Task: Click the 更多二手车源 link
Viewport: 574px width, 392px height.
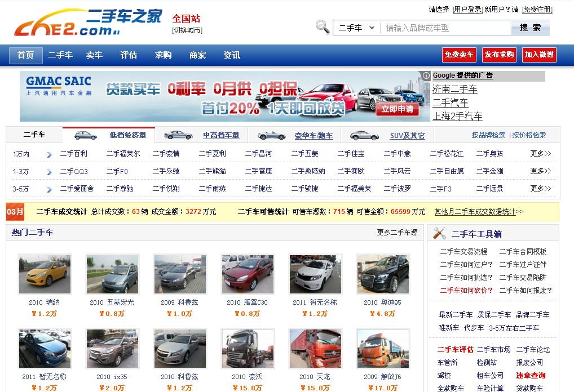Action: [x=397, y=232]
